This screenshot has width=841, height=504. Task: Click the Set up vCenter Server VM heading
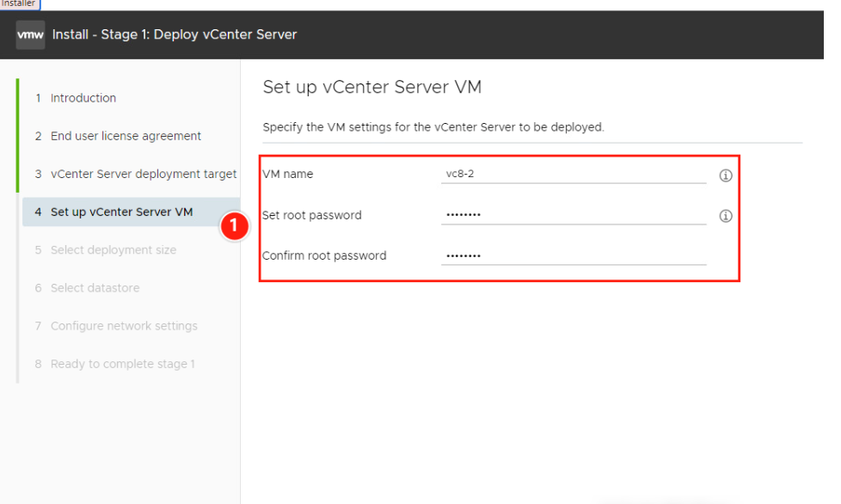[x=372, y=87]
